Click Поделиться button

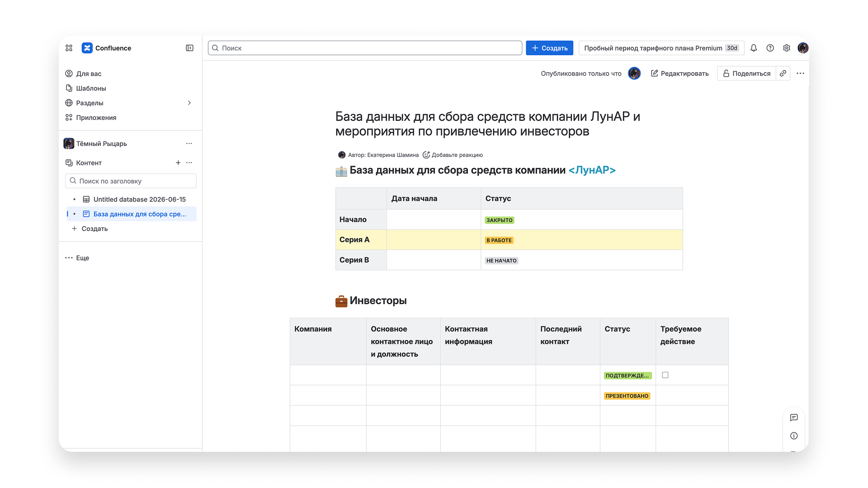click(746, 73)
